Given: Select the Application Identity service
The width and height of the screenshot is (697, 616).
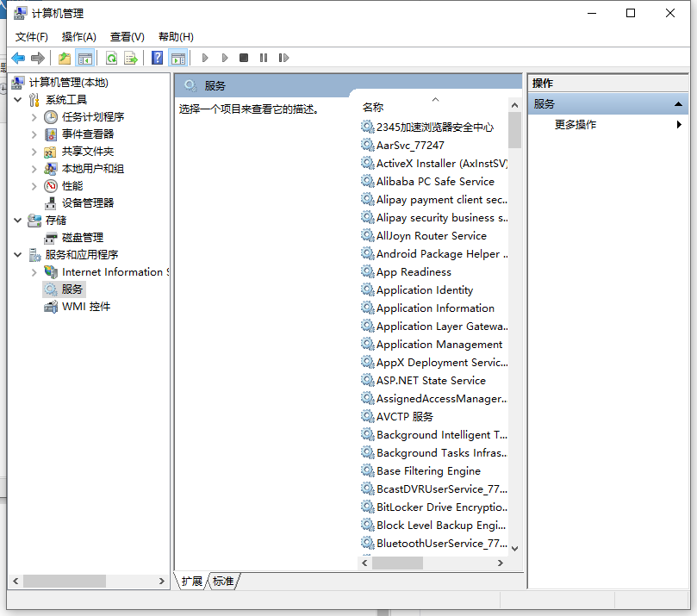Looking at the screenshot, I should 424,290.
